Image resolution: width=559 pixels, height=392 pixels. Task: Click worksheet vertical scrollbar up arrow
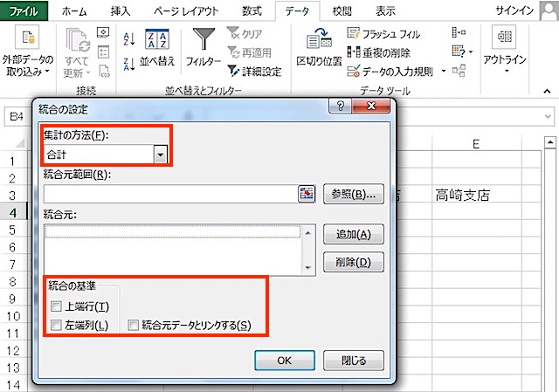tap(550, 142)
